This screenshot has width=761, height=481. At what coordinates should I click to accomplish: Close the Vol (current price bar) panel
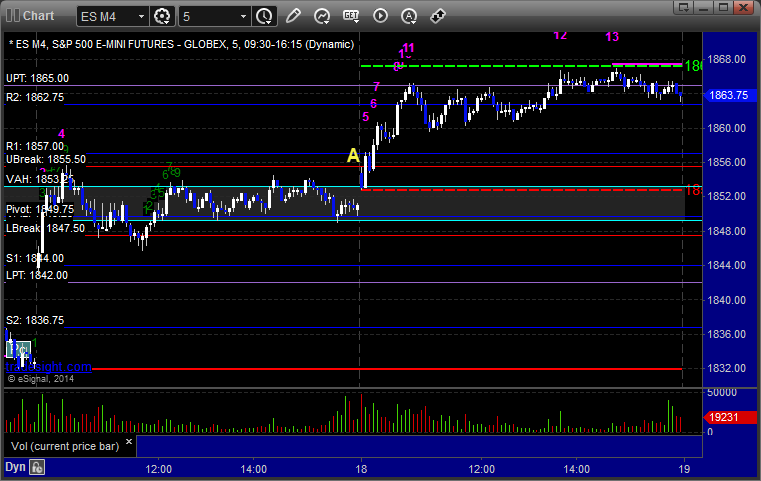click(x=129, y=442)
